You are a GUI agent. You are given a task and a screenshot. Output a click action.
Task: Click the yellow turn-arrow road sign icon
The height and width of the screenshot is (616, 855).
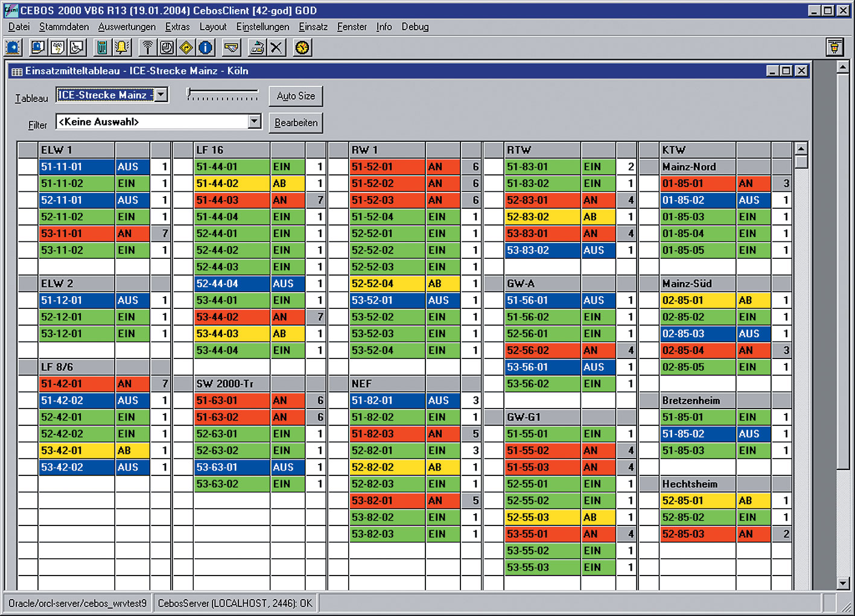[x=186, y=47]
